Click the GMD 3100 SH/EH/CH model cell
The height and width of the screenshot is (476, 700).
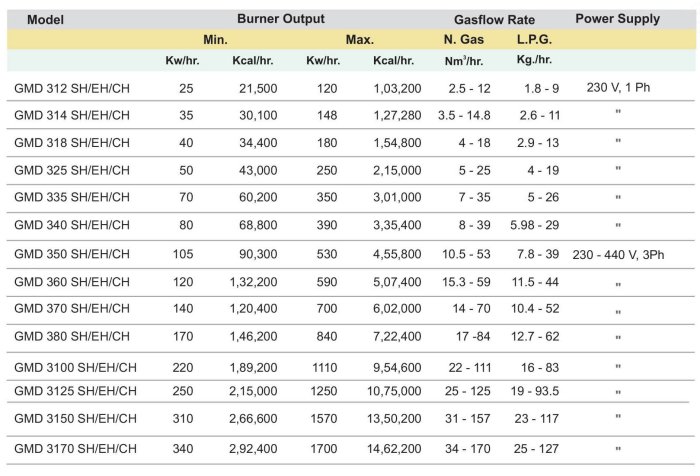[76, 367]
